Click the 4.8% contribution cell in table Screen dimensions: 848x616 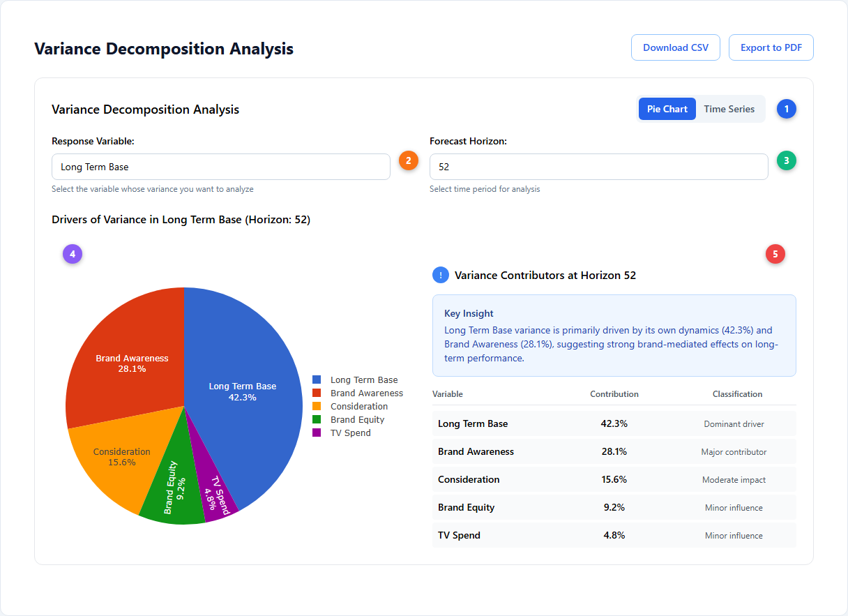coord(614,535)
